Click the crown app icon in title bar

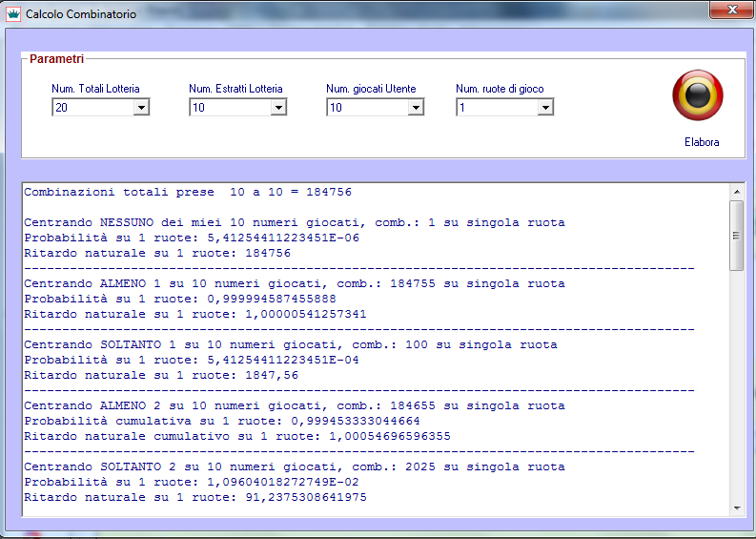[x=13, y=13]
